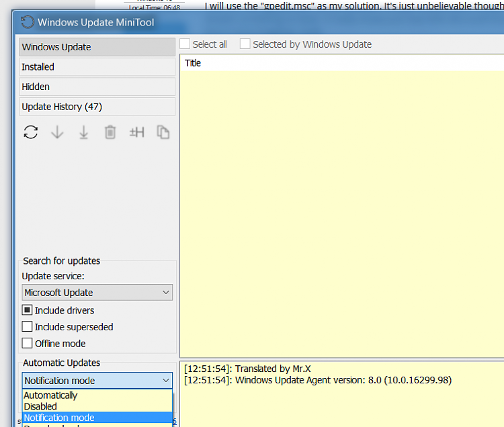Click the install updates arrow icon

click(83, 132)
